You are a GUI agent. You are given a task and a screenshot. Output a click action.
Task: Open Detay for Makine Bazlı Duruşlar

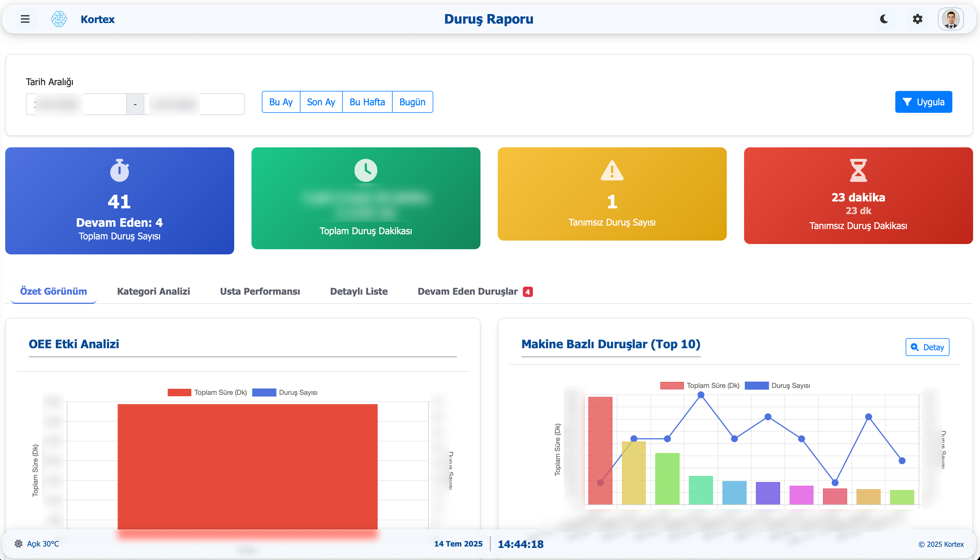927,347
